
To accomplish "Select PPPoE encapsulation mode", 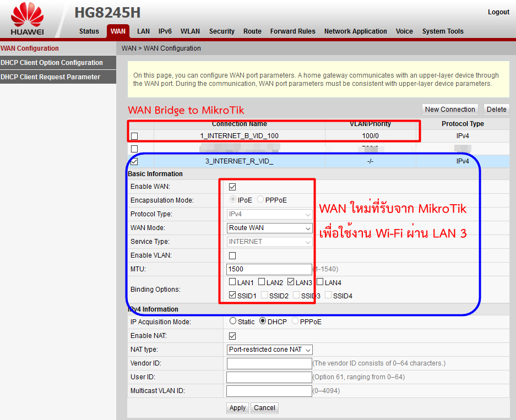I will [260, 199].
